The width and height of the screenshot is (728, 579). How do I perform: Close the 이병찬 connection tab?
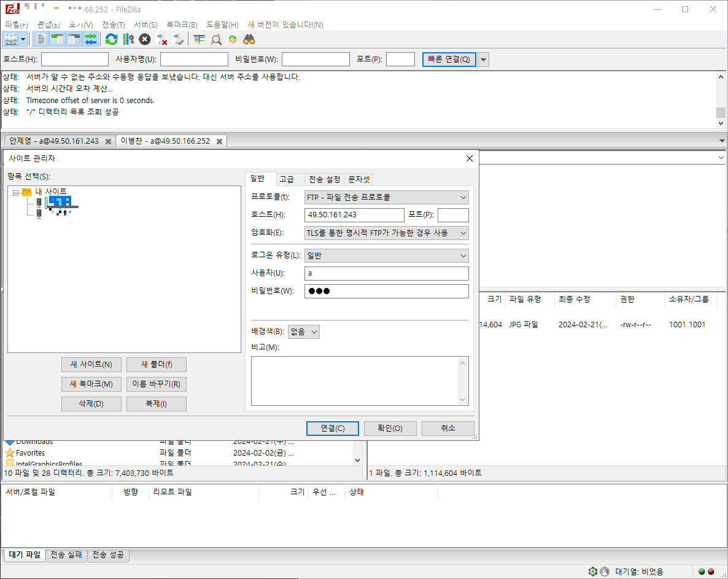click(220, 141)
